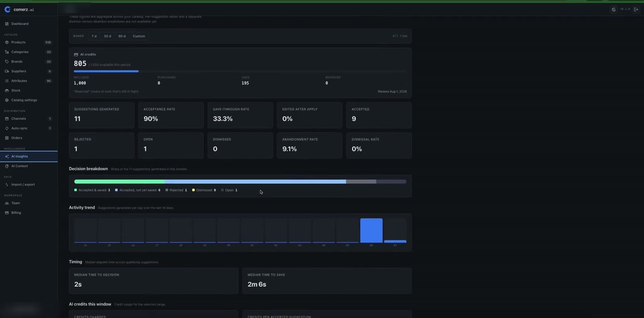Click the v0.1.0 version label
The image size is (644, 318).
[625, 9]
